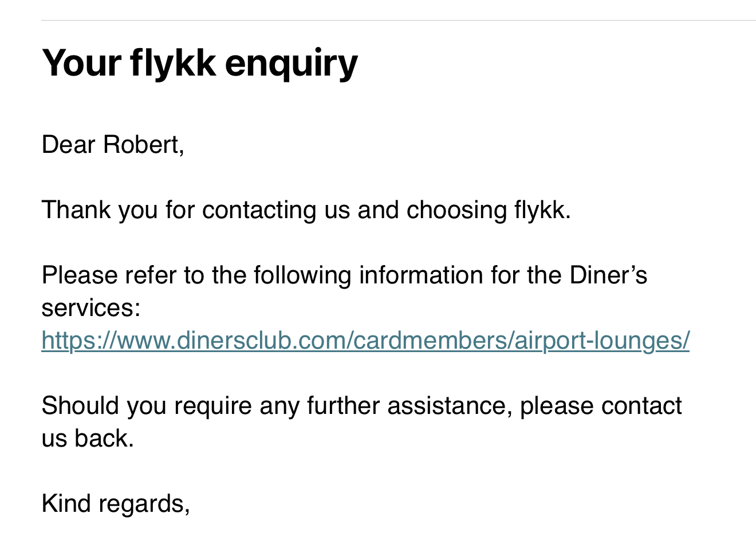This screenshot has width=756, height=533.
Task: Click the word "assistance," in the email
Action: click(450, 406)
